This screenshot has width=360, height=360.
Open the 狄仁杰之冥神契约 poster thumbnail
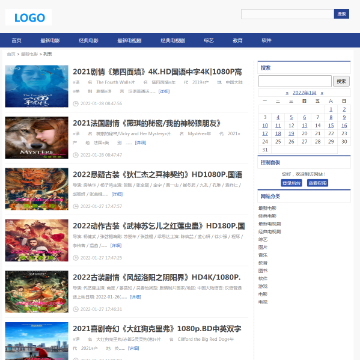click(x=37, y=189)
